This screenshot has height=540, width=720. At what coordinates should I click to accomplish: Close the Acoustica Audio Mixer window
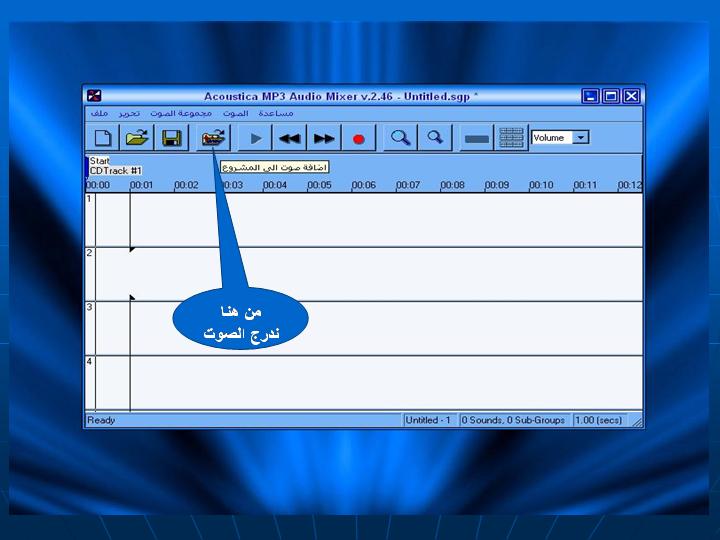click(x=631, y=96)
